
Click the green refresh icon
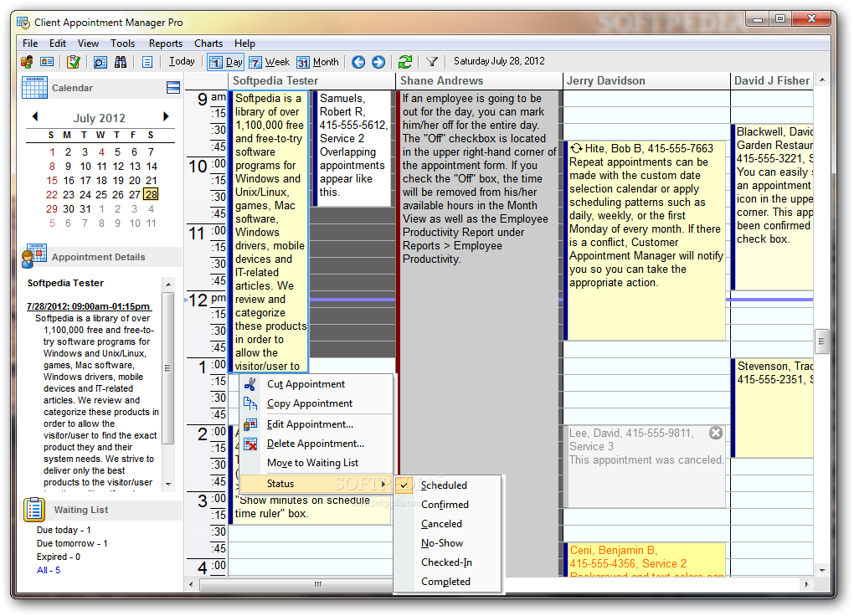point(405,62)
